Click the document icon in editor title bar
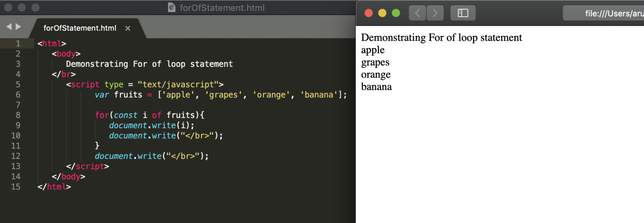This screenshot has width=644, height=223. coord(172,8)
